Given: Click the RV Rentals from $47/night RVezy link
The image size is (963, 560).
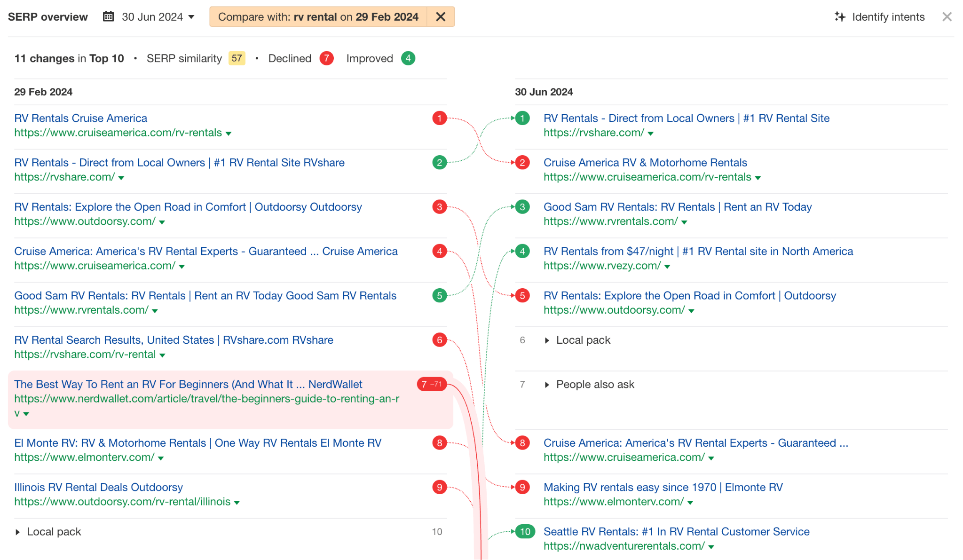Looking at the screenshot, I should (x=697, y=251).
